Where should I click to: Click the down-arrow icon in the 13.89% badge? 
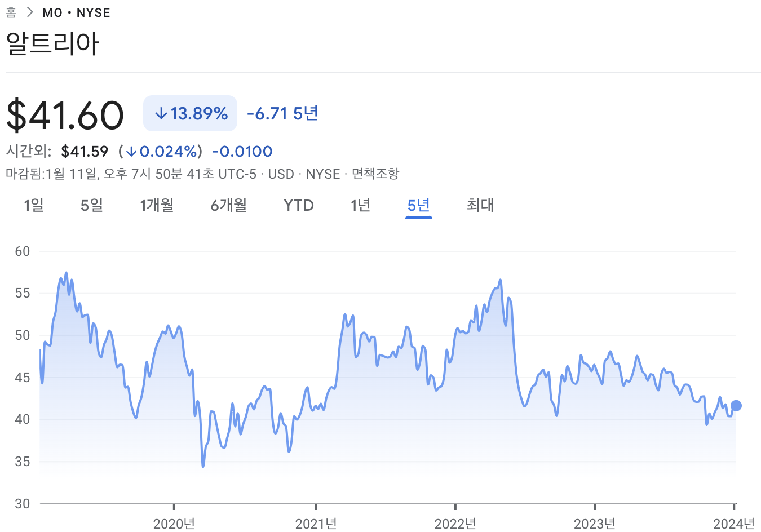point(161,113)
